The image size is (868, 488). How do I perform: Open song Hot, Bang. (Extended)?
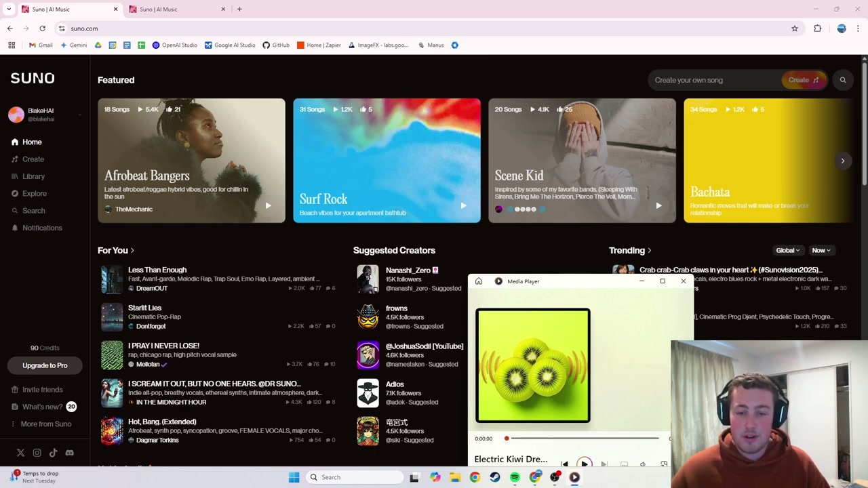[x=162, y=422]
